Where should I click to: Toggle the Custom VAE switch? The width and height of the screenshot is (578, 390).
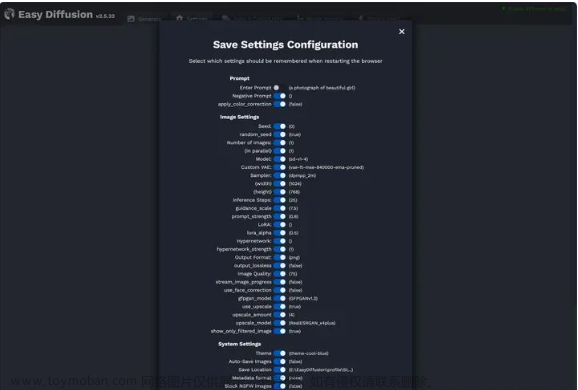tap(280, 167)
